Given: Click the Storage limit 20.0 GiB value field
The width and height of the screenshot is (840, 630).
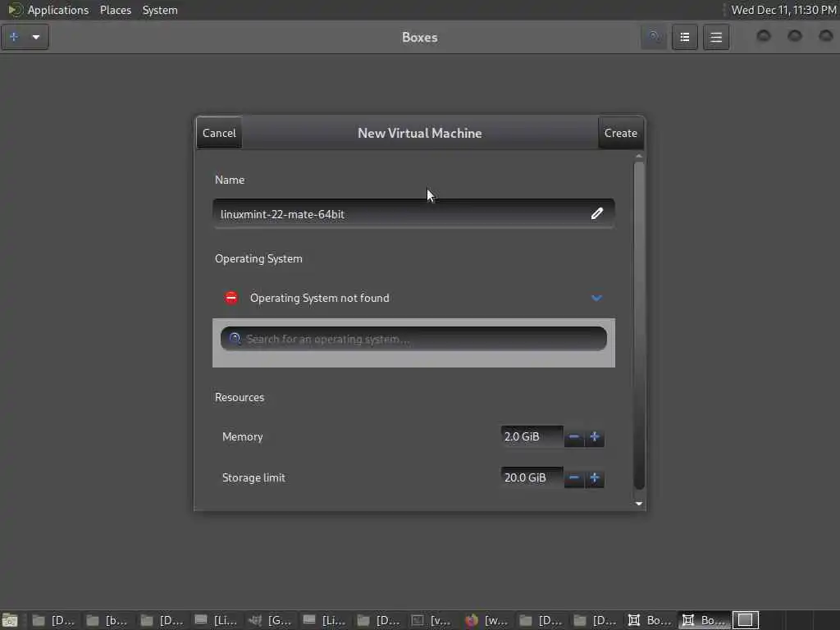Looking at the screenshot, I should click(x=532, y=477).
